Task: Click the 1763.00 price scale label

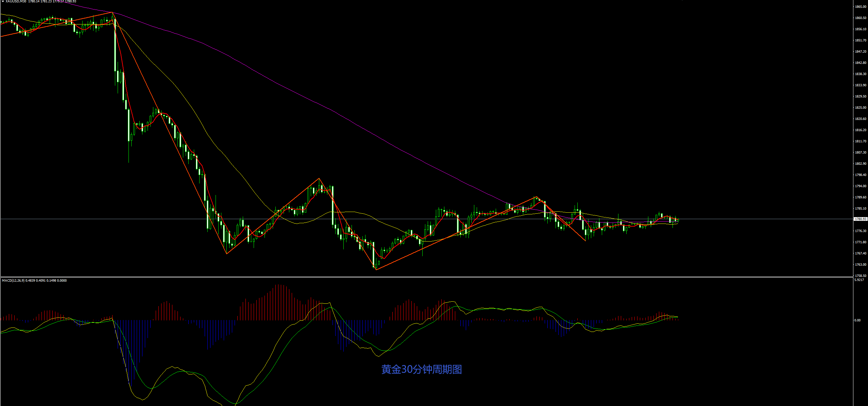Action: click(x=861, y=264)
